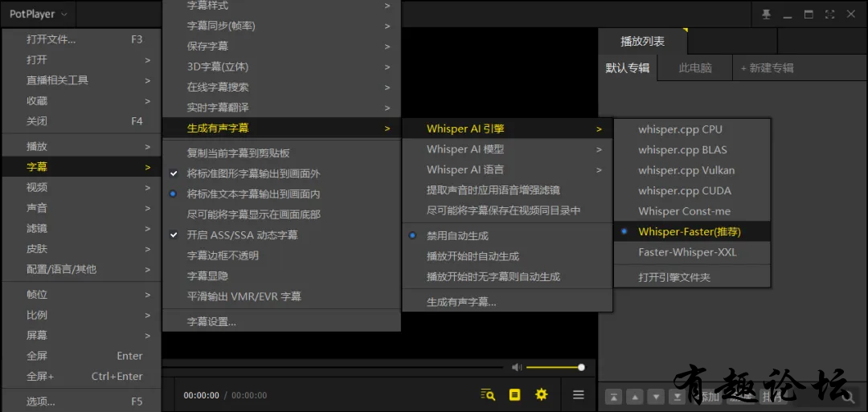Choose whisper.cpp CUDA engine

(x=692, y=191)
